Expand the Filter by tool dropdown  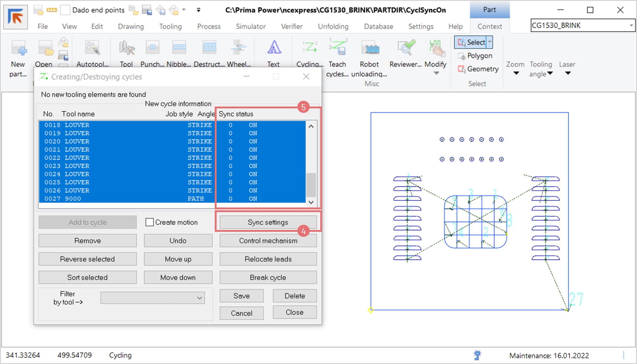point(199,298)
